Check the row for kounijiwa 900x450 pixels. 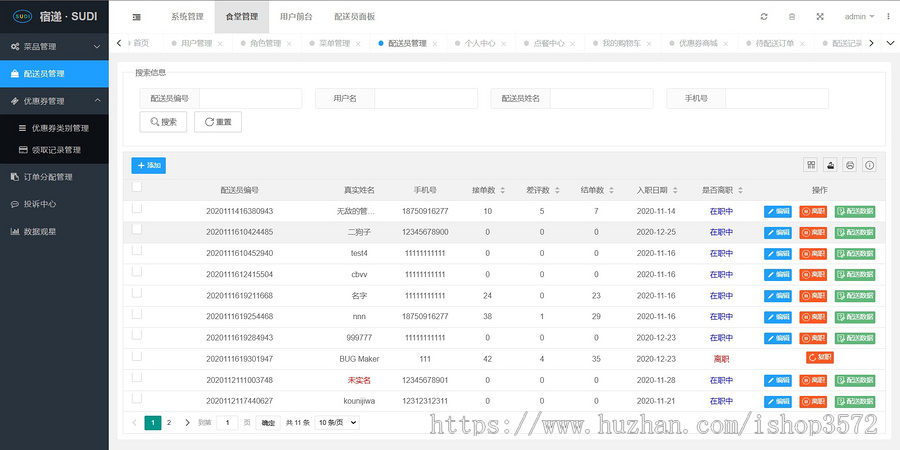point(137,398)
